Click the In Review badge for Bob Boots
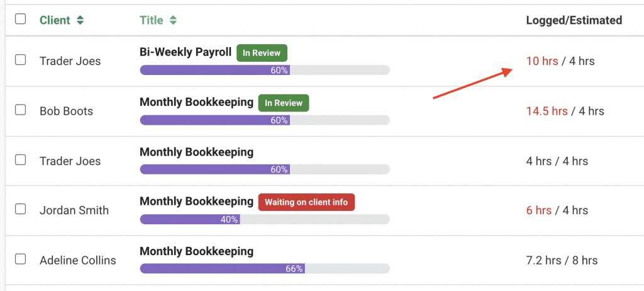The width and height of the screenshot is (644, 291). point(284,103)
